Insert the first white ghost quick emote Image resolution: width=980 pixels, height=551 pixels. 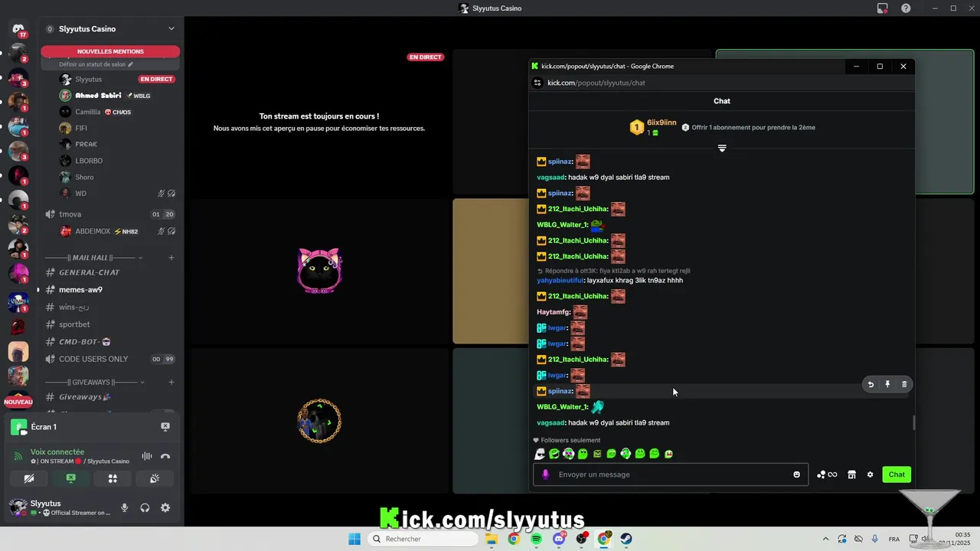click(x=540, y=454)
